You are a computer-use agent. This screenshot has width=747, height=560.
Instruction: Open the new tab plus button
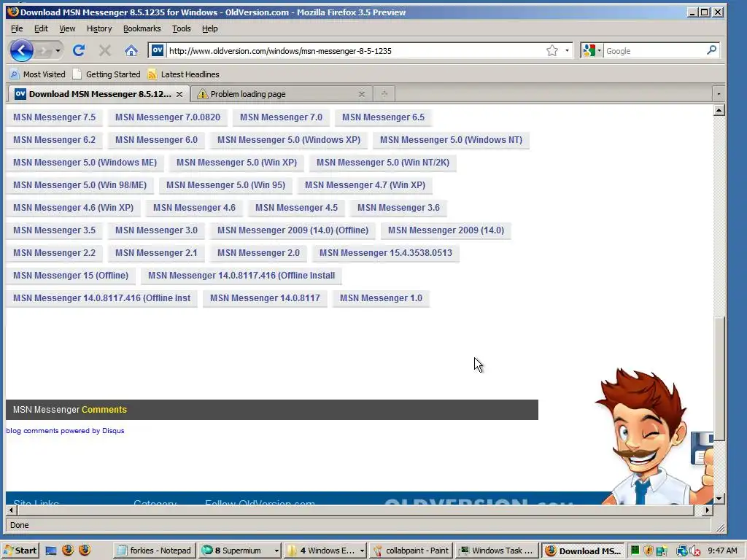384,94
